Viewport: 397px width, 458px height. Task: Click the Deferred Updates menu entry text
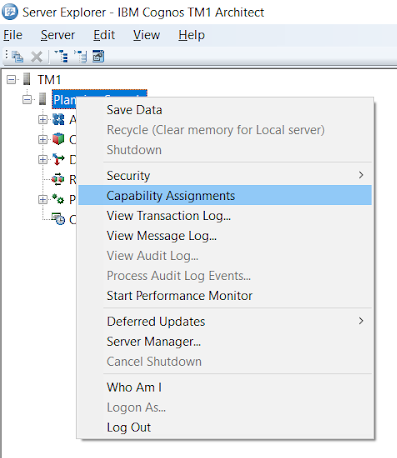pyautogui.click(x=156, y=322)
